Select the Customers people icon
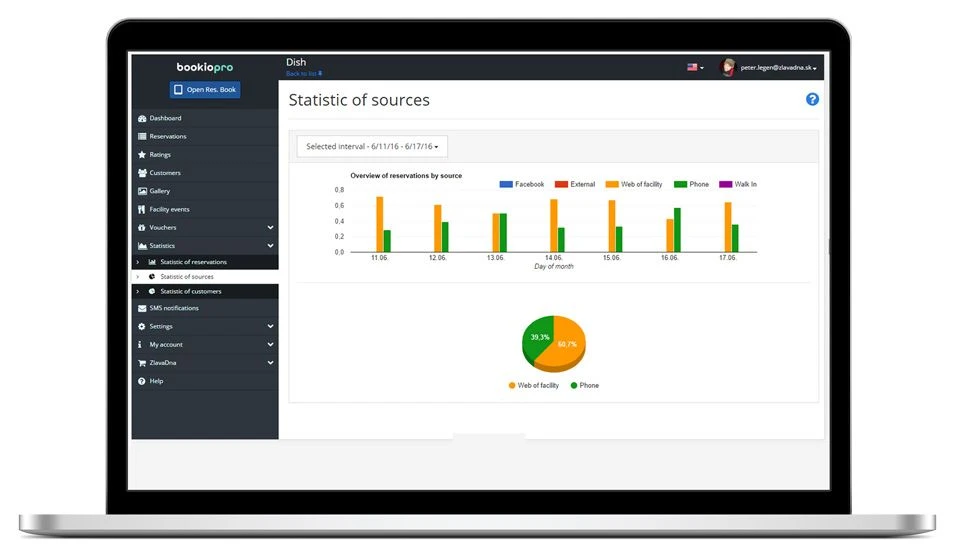This screenshot has width=955, height=555. [x=142, y=173]
